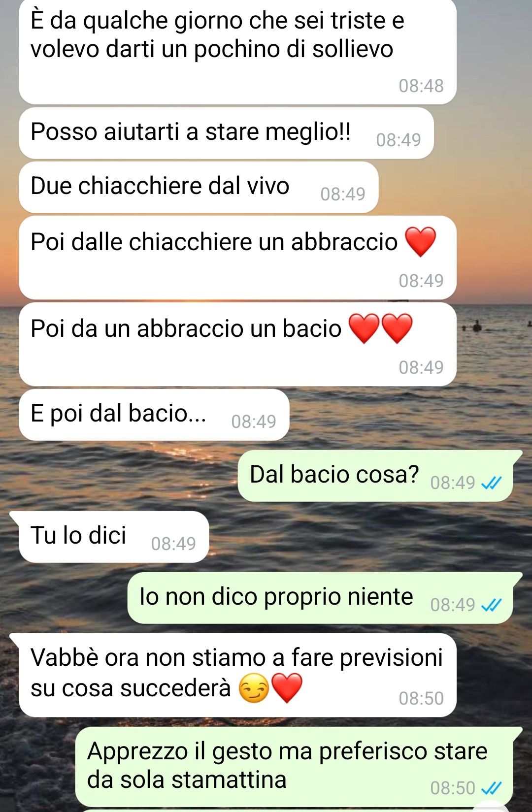This screenshot has width=532, height=812.
Task: Select message 'E poi dal bacio...'
Action: point(154,415)
